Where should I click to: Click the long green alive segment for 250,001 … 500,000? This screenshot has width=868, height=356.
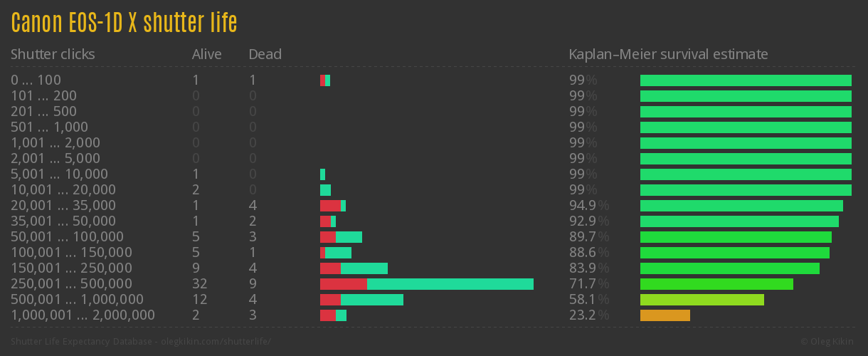pyautogui.click(x=450, y=284)
